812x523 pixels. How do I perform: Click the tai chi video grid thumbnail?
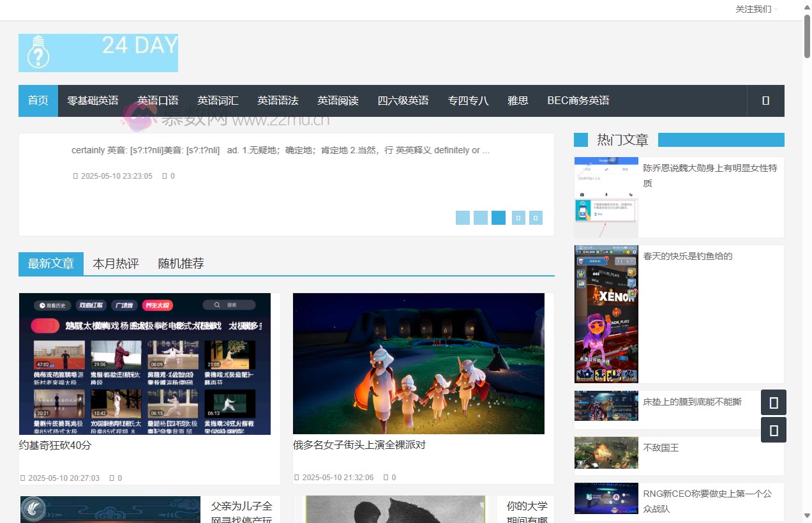coord(145,364)
